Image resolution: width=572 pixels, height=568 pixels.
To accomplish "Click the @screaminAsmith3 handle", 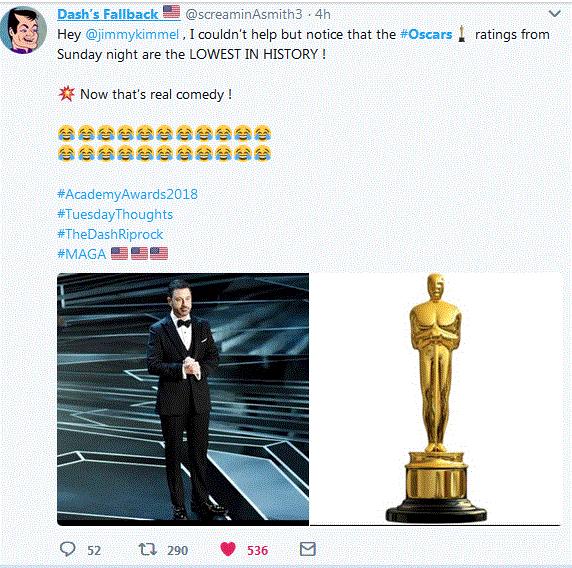I will pyautogui.click(x=244, y=14).
